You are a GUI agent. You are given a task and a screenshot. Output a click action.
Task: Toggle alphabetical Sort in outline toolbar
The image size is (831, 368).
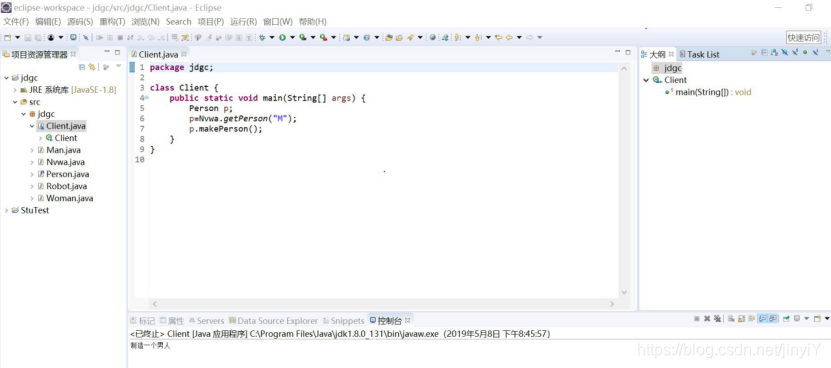point(774,52)
